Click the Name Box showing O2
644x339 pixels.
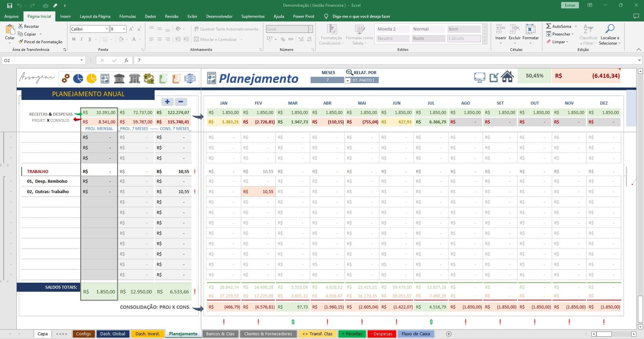pyautogui.click(x=40, y=60)
